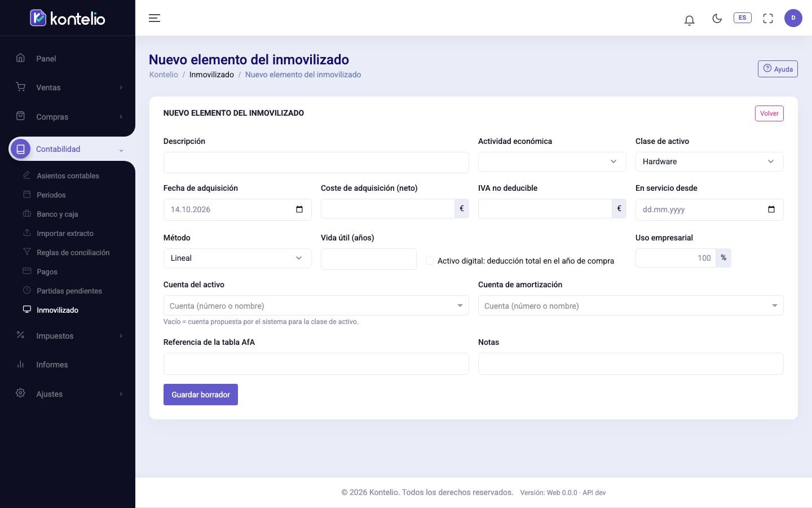The height and width of the screenshot is (508, 812).
Task: Open the Ayuda help button
Action: 778,69
